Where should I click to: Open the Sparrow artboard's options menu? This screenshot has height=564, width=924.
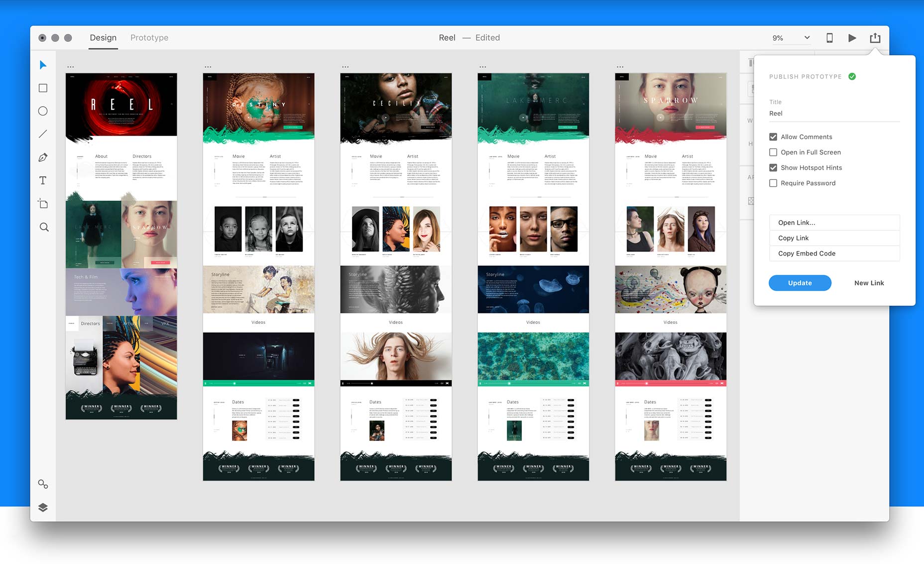(620, 66)
